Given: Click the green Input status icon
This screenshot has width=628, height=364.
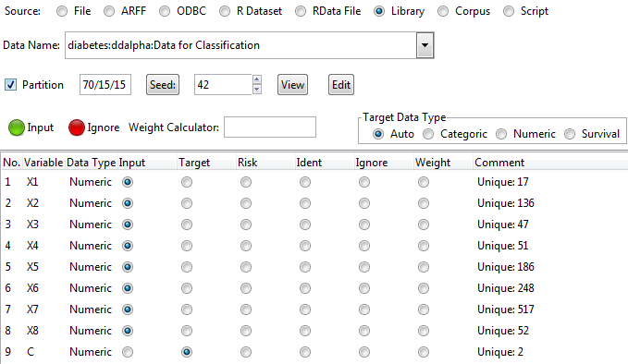Looking at the screenshot, I should (x=17, y=127).
